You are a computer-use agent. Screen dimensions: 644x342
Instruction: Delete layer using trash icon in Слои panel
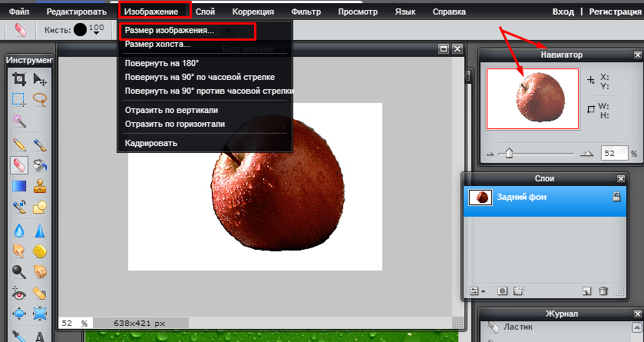[x=603, y=291]
